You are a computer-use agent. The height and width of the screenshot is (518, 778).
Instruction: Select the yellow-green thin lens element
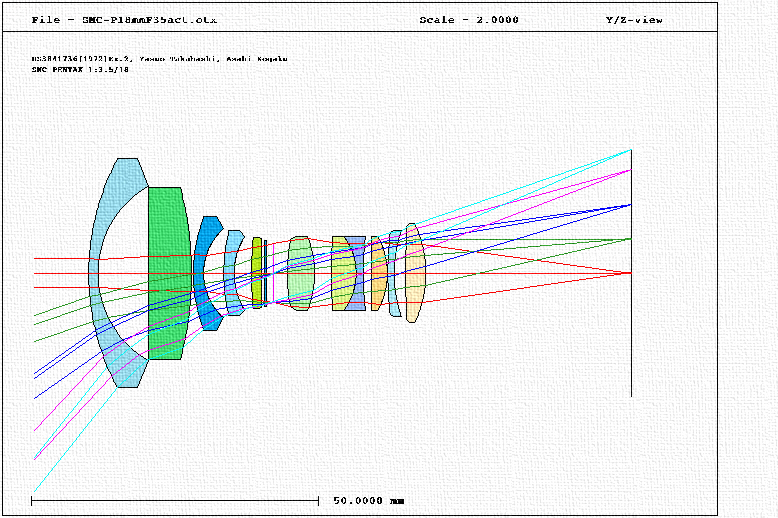tap(257, 273)
